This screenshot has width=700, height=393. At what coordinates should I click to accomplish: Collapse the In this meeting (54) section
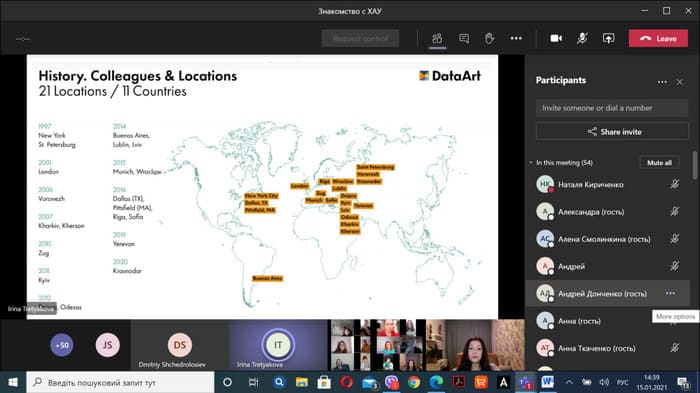531,163
